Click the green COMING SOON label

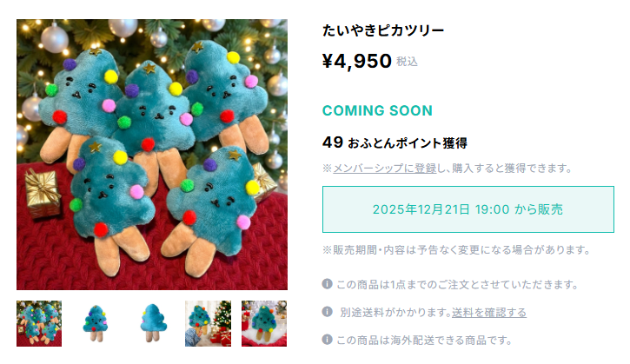[x=377, y=110]
